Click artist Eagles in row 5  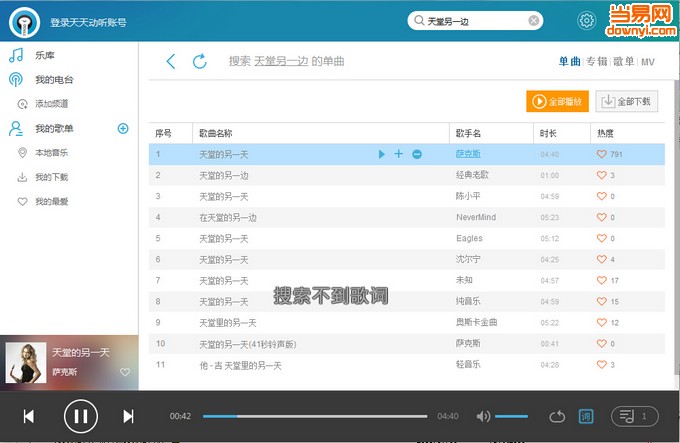[x=469, y=238]
